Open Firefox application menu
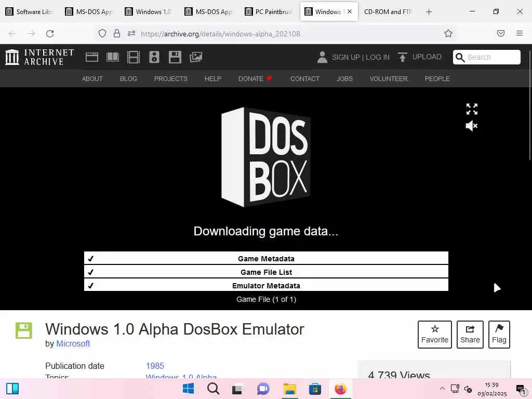 click(520, 33)
